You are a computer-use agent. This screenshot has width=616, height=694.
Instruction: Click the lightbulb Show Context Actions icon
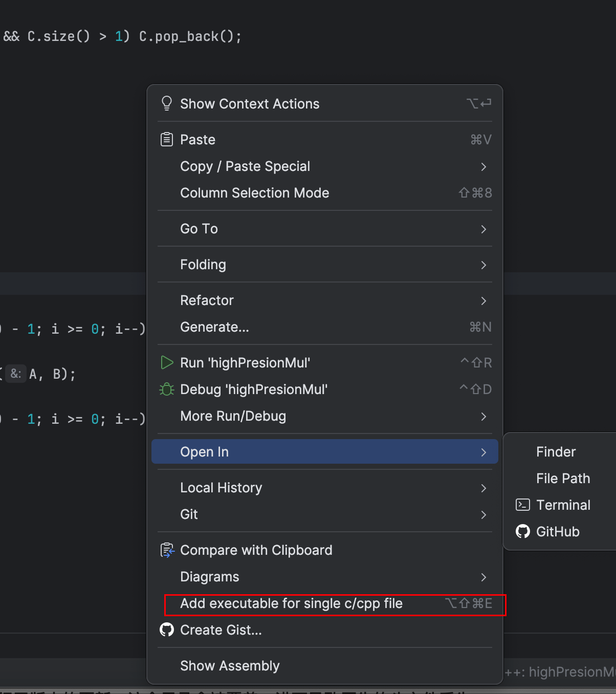coord(167,103)
